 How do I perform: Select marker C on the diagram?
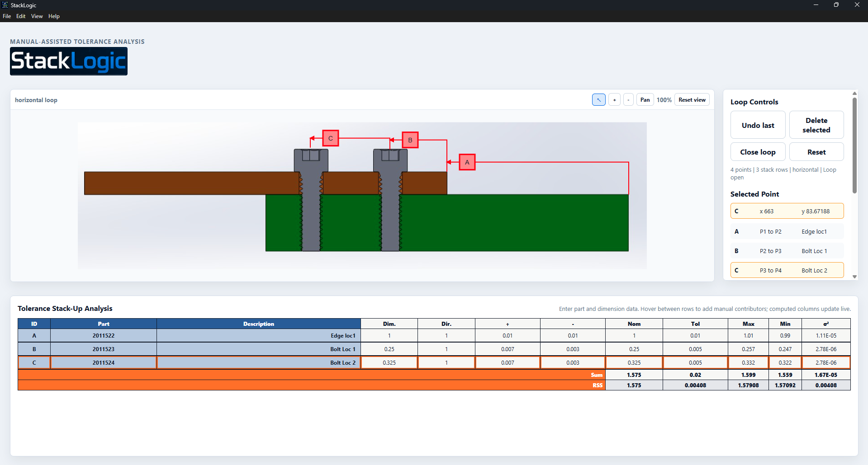[x=331, y=138]
